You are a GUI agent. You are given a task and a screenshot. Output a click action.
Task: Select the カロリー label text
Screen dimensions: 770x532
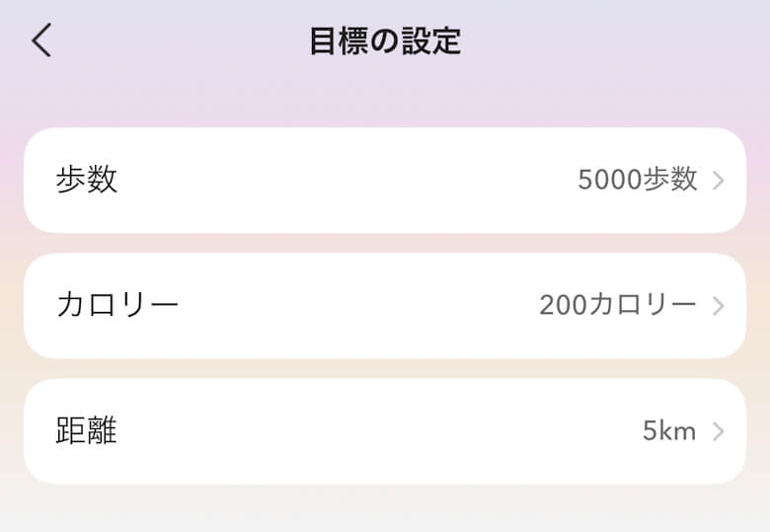tap(117, 305)
